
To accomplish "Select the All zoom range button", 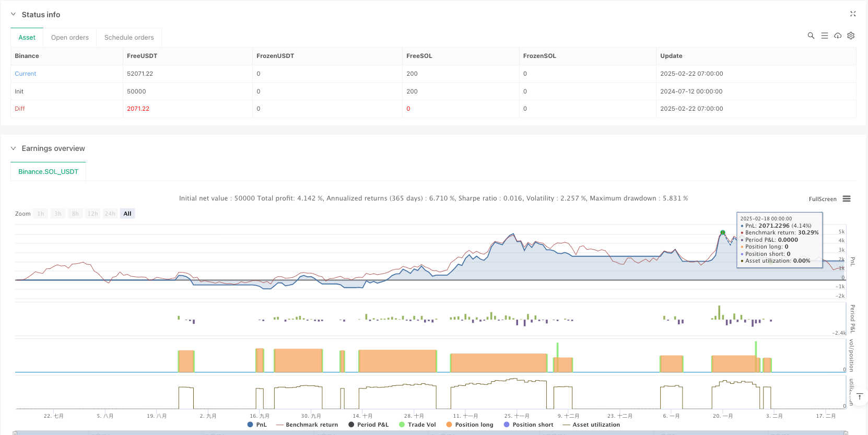I will click(x=127, y=214).
